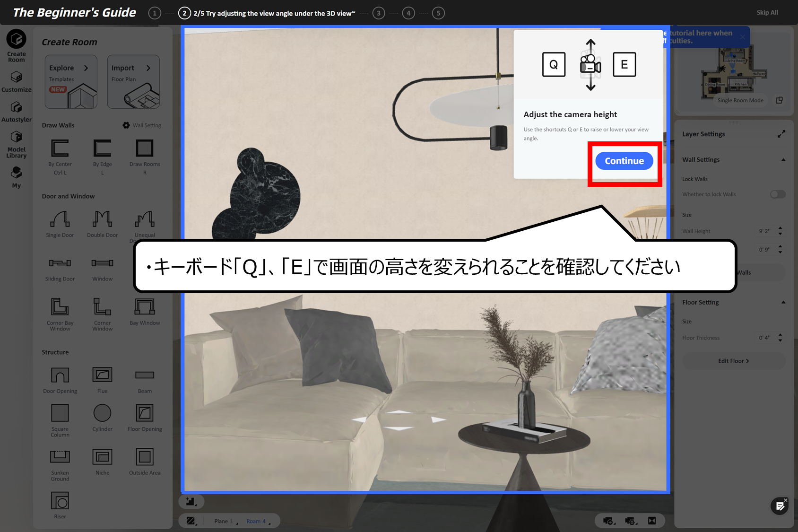Open the Roam 4 dropdown

(x=258, y=521)
